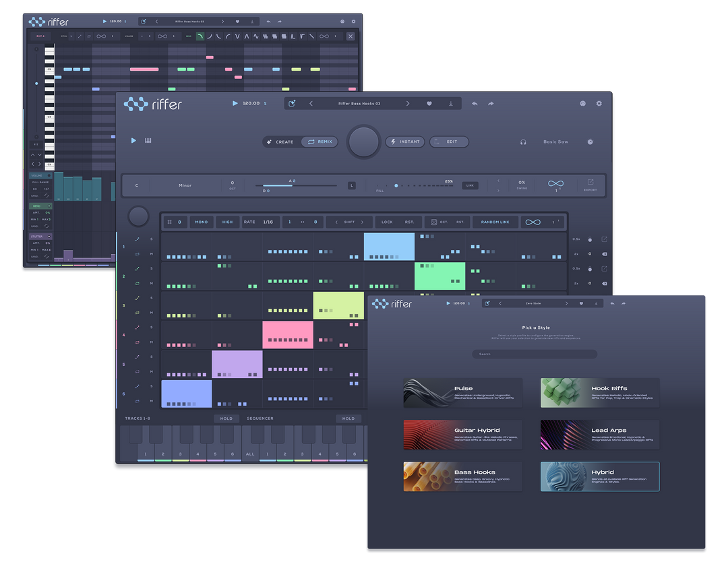This screenshot has height=562, width=728.
Task: Open settings gear in main Riffer window
Action: [x=599, y=104]
